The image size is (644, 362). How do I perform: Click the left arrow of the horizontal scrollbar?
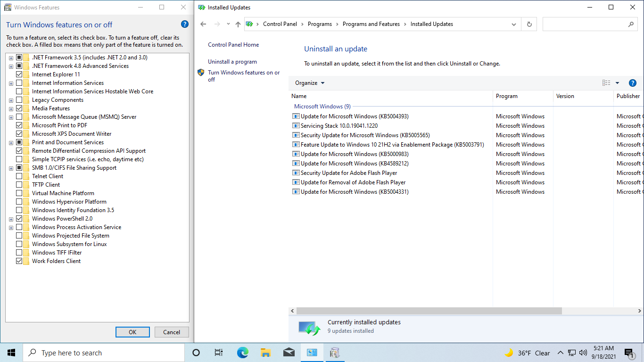[292, 311]
